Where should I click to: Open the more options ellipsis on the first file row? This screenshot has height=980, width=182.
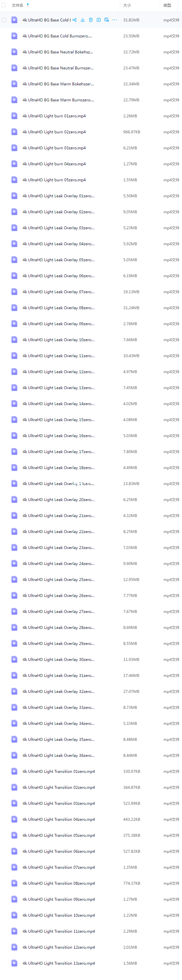[x=115, y=20]
